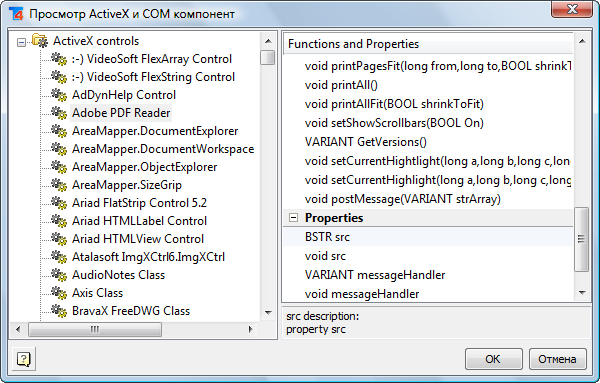Select AreaMapper.DocumentExplorer in the list
Viewport: 600px width, 383px height.
pos(155,131)
